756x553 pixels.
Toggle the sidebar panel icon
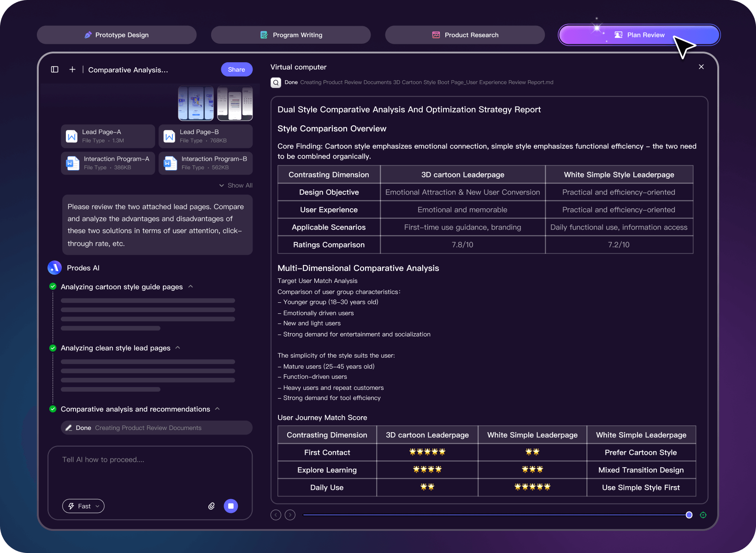(x=54, y=70)
